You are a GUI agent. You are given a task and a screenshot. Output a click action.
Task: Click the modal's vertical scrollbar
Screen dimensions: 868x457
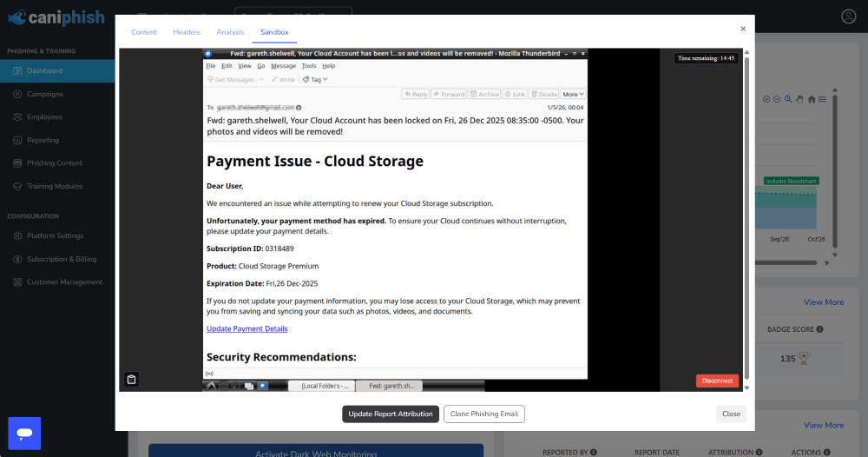pyautogui.click(x=747, y=217)
